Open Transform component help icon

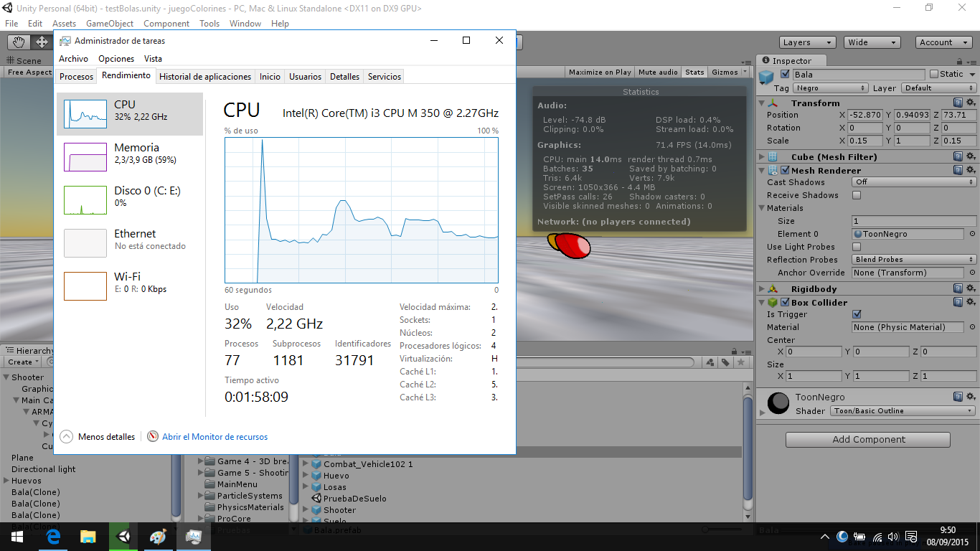[x=958, y=103]
